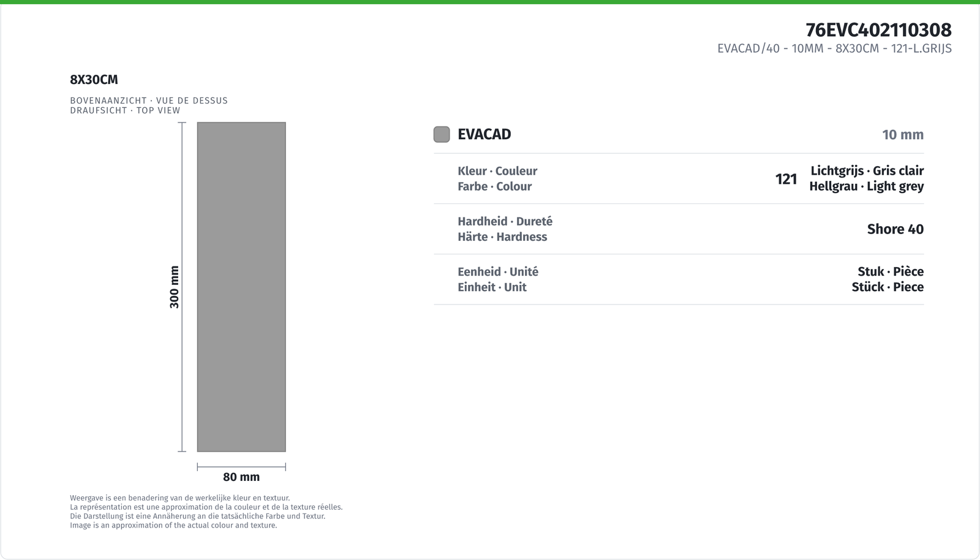Click the Härte · Hardness label

coord(502,236)
